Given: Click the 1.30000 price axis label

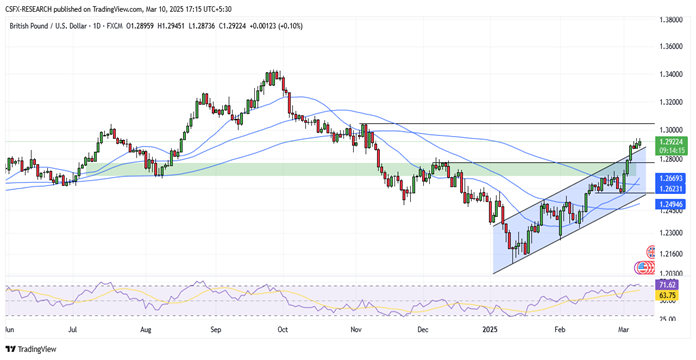Looking at the screenshot, I should [672, 130].
